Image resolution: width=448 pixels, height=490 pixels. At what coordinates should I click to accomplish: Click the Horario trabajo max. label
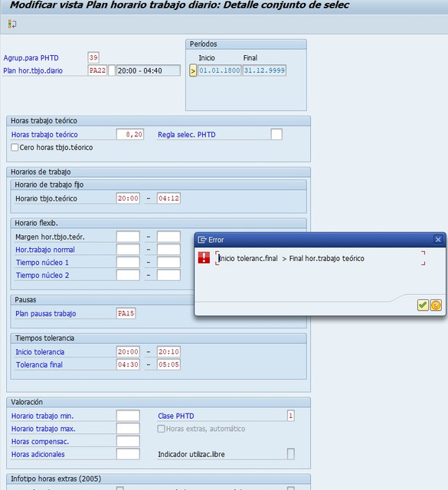coord(43,429)
